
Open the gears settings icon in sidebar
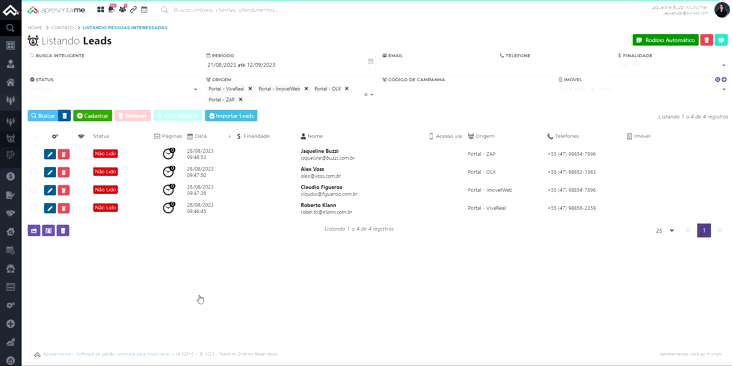click(x=10, y=305)
